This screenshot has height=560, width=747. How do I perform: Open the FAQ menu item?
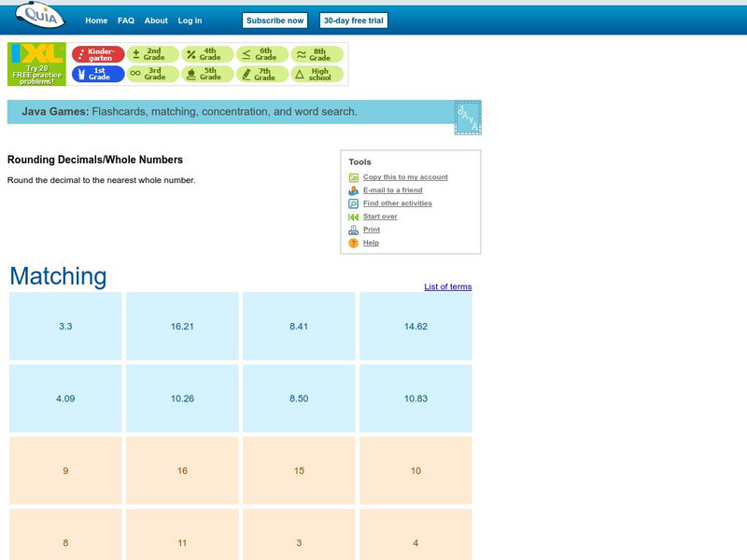(x=126, y=21)
